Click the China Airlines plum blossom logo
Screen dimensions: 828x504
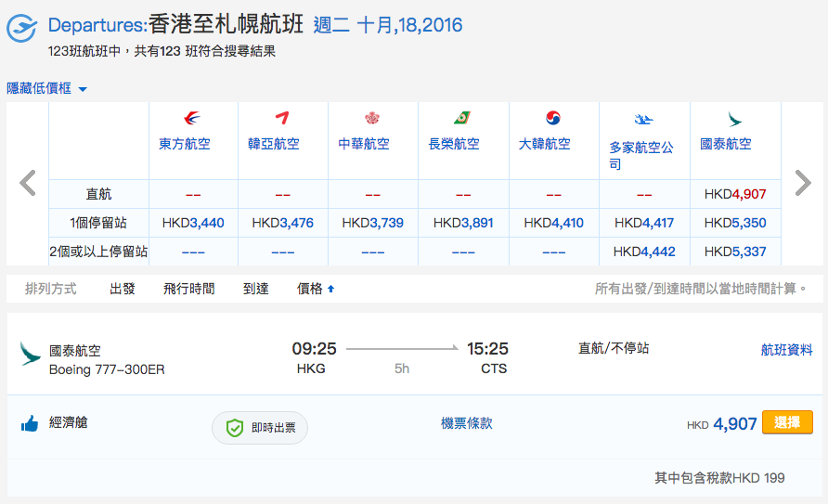click(x=372, y=118)
